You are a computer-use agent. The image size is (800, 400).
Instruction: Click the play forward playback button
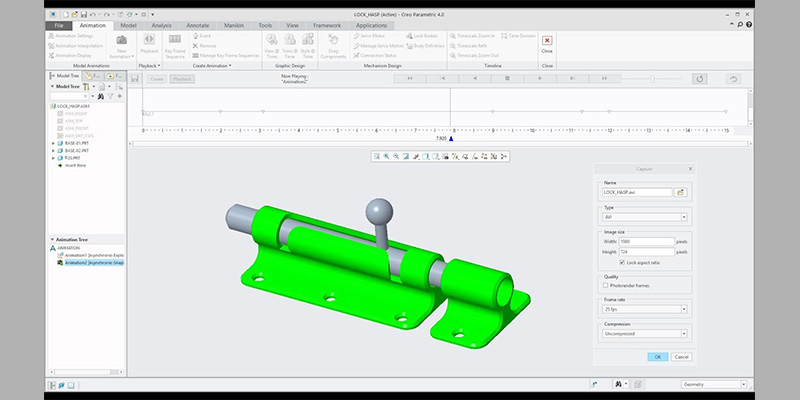[x=540, y=79]
